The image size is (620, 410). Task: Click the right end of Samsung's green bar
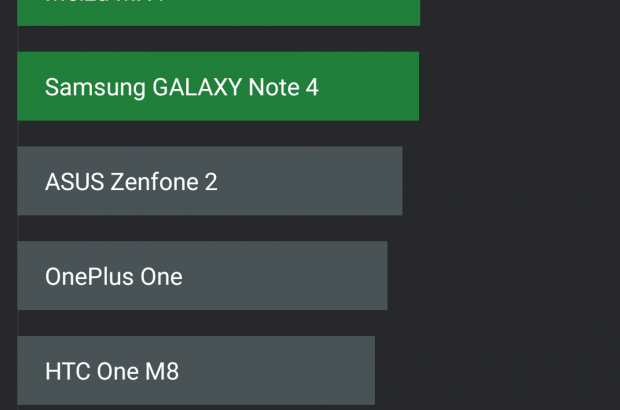(410, 87)
